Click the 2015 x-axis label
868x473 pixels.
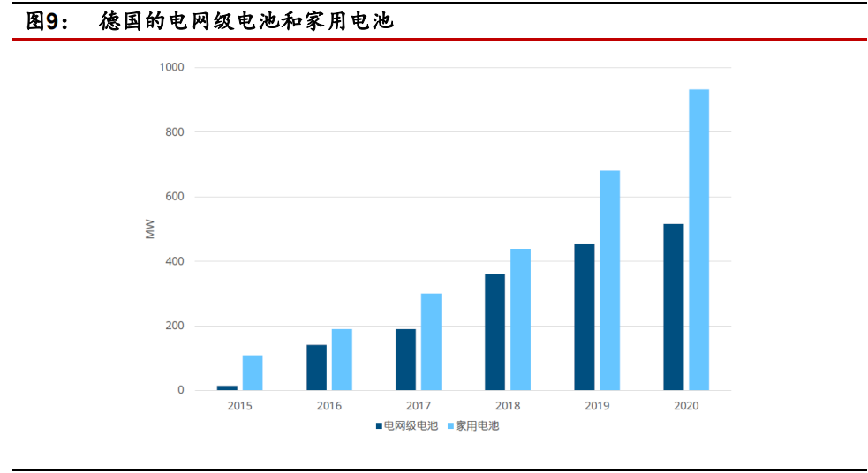click(239, 406)
